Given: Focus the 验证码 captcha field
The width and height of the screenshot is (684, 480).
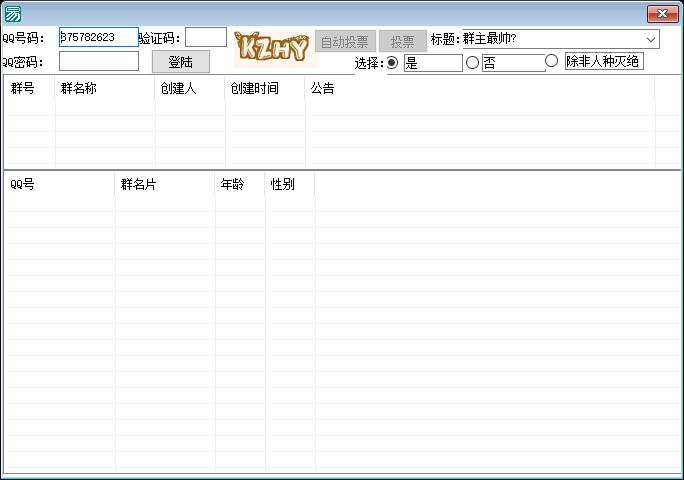Looking at the screenshot, I should 206,37.
